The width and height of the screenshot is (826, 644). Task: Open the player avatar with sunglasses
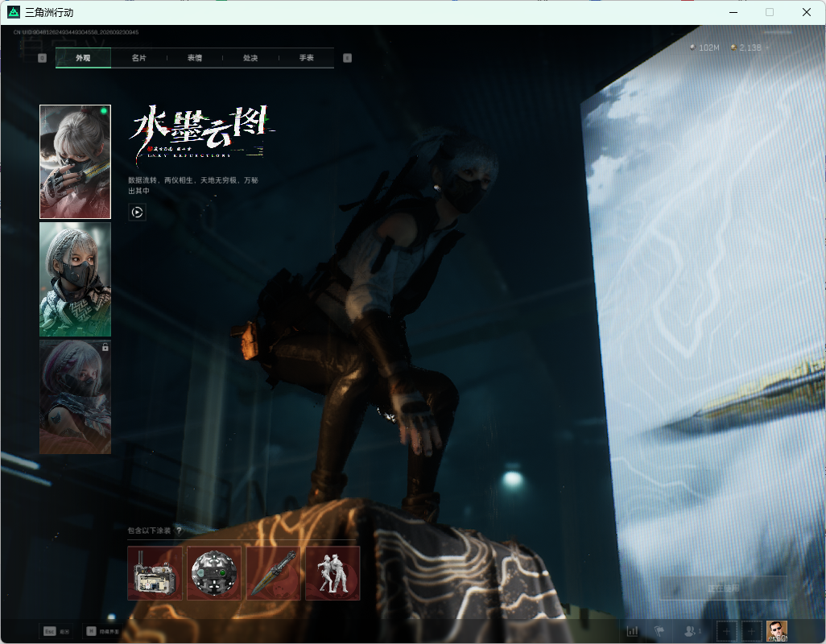pyautogui.click(x=776, y=631)
